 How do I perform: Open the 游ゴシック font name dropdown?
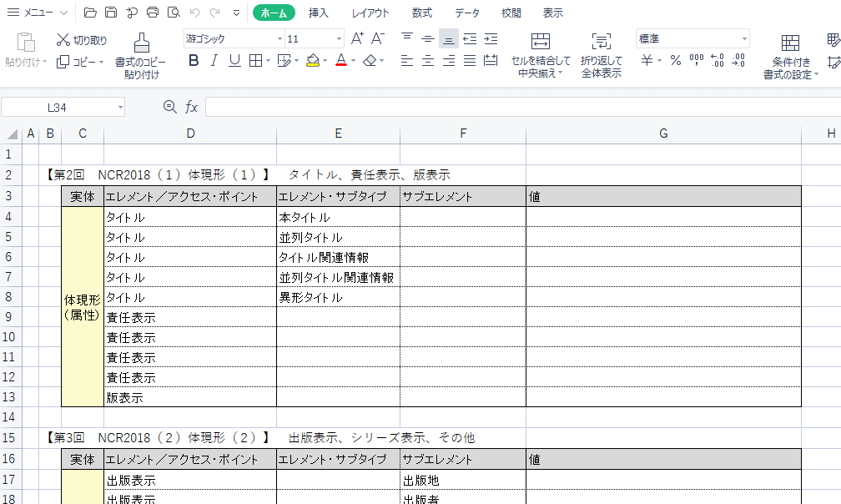coord(279,38)
